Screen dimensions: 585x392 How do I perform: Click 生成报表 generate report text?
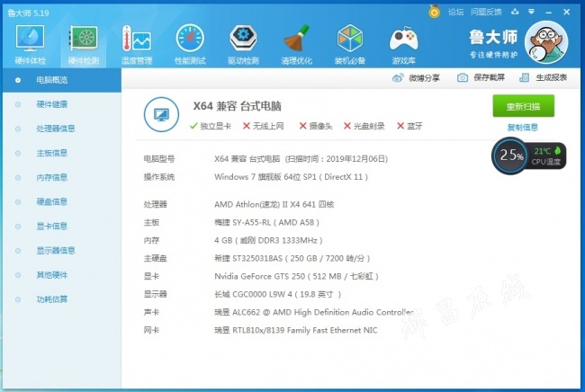coord(552,77)
